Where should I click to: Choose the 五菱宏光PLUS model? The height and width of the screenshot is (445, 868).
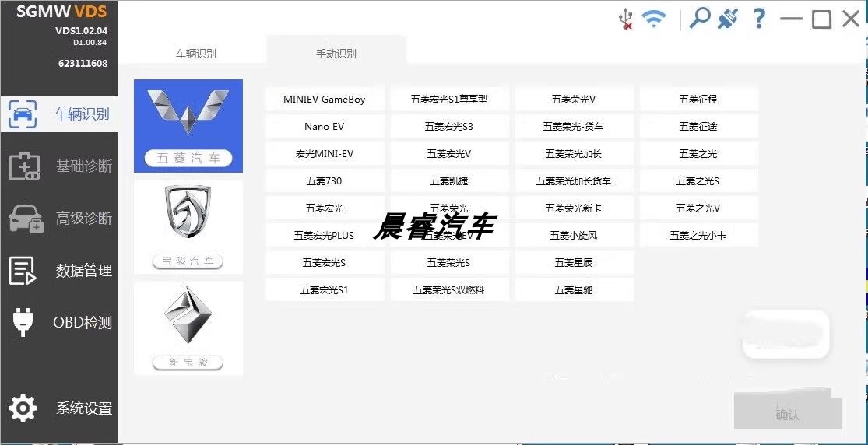[325, 235]
